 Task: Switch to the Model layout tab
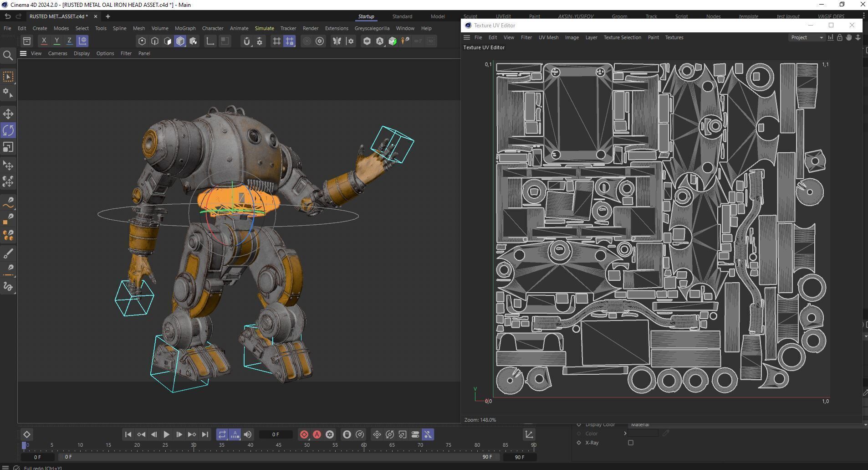[x=438, y=16]
